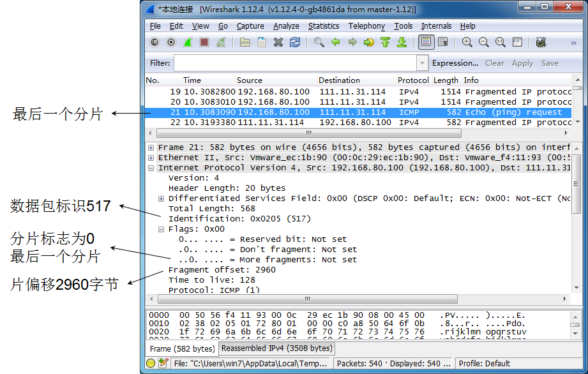This screenshot has width=588, height=374.
Task: Sort packets by the Time column
Action: click(x=209, y=80)
